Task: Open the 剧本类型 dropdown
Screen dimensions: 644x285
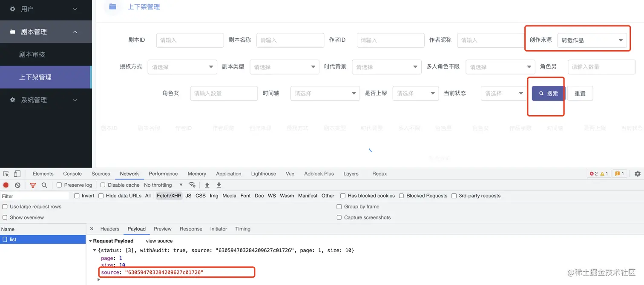Action: 285,67
